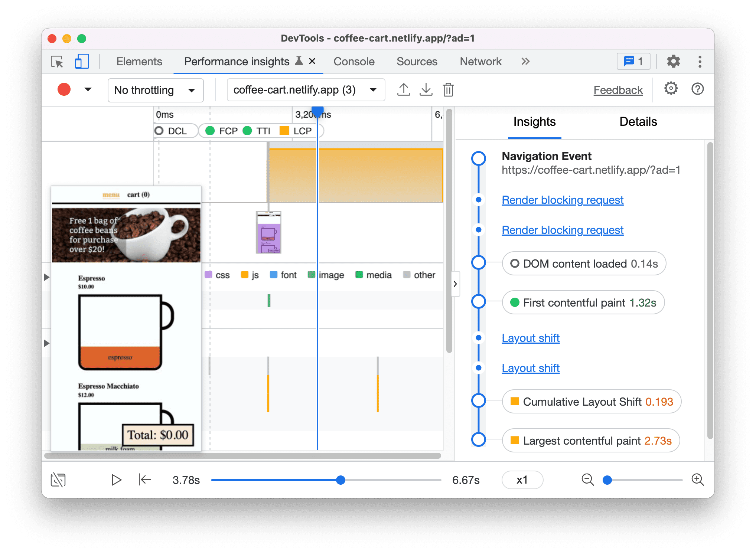756x553 pixels.
Task: Click the delete/trash performance recording icon
Action: 449,90
